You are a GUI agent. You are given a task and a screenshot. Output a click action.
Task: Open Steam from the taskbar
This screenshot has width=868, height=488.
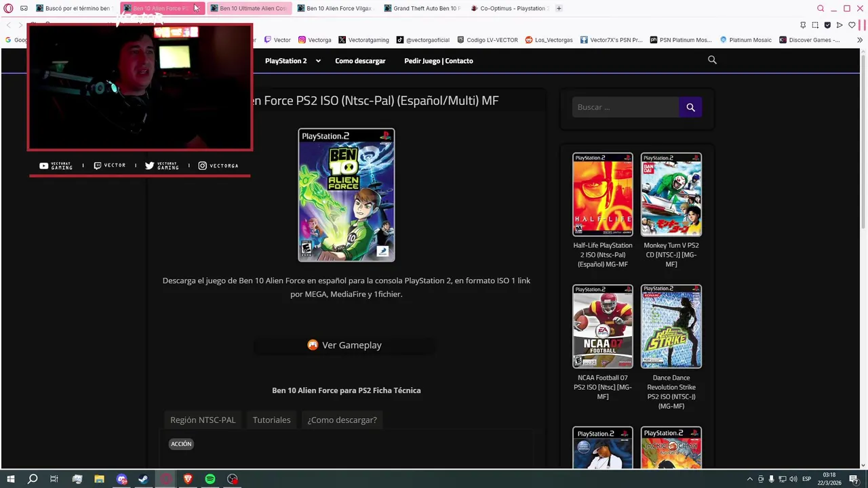click(x=143, y=479)
